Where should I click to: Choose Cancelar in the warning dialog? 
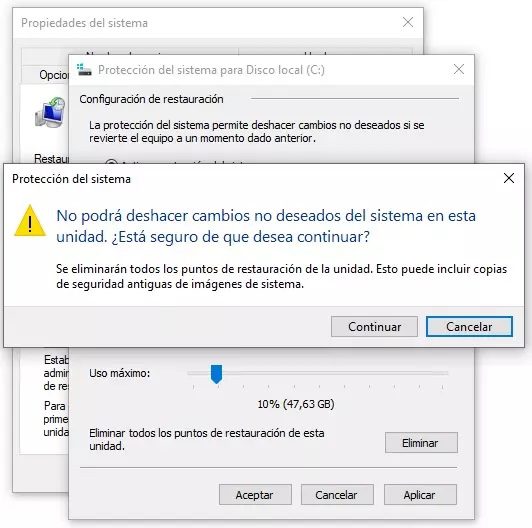[469, 327]
